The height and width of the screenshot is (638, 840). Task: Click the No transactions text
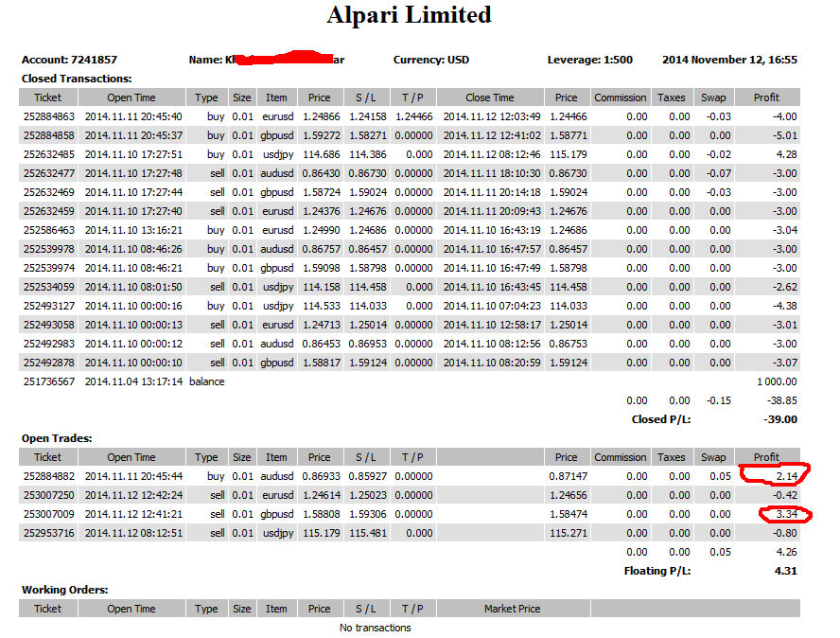[375, 628]
